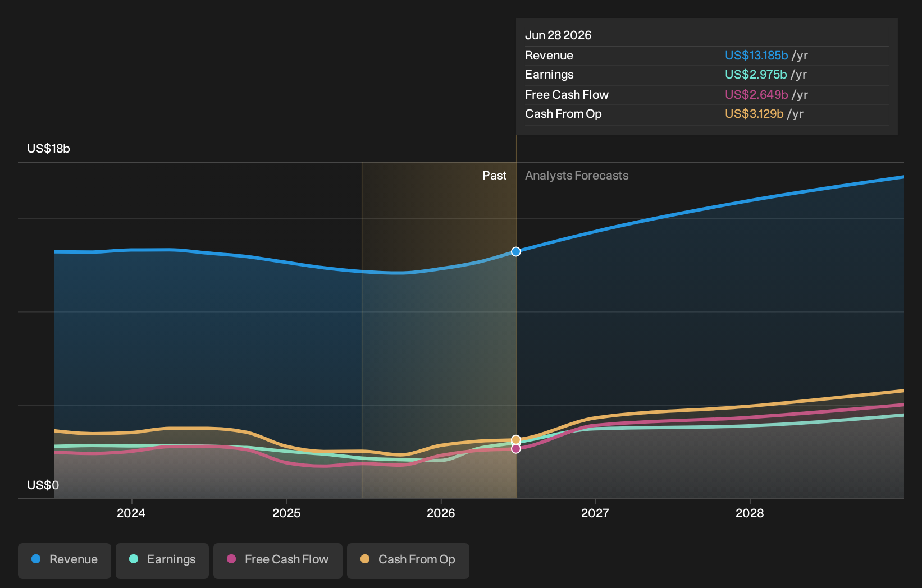Click the US$18b y-axis label
Screen dimensions: 922x588
48,149
